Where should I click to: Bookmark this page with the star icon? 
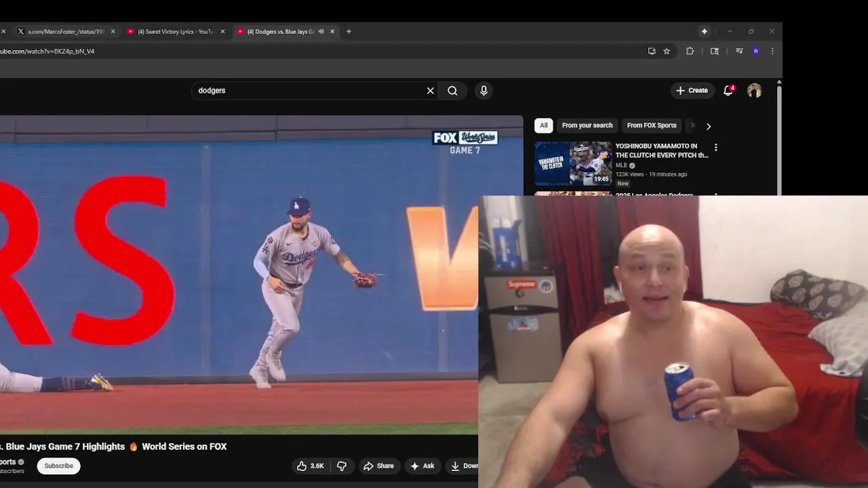(667, 51)
